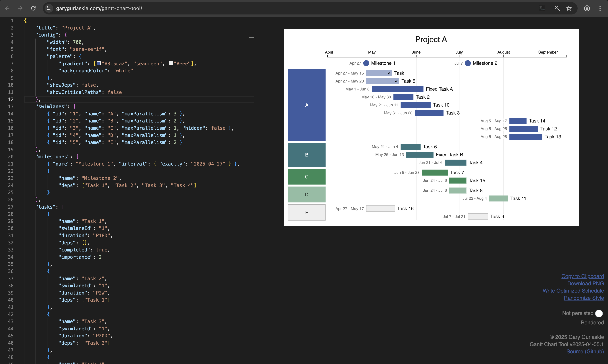Select the Milestone 2 circle marker

click(x=468, y=63)
